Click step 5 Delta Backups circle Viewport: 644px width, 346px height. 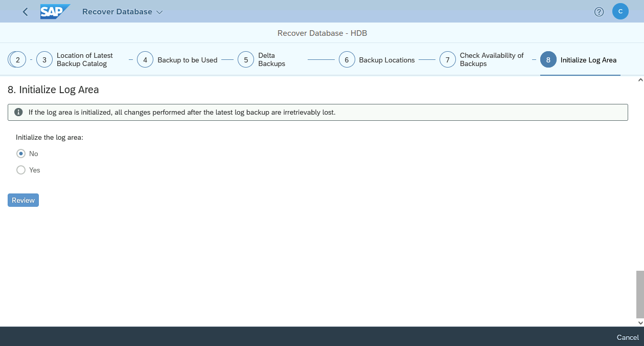tap(245, 59)
